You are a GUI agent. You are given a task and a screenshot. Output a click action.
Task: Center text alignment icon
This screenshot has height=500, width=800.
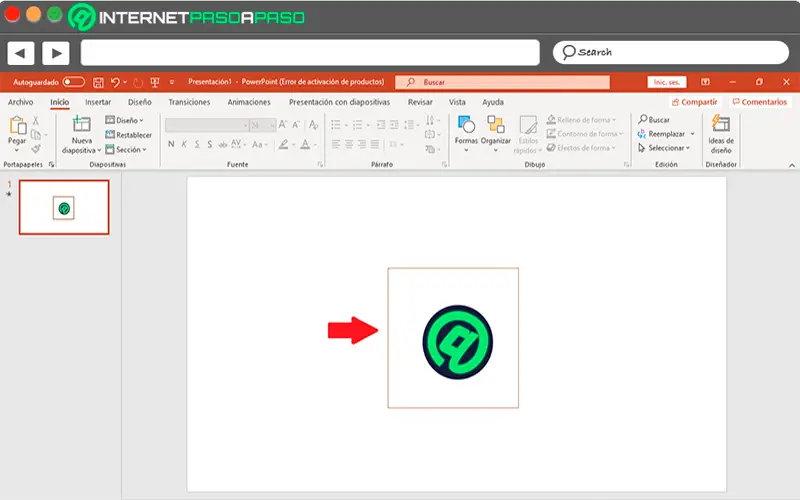click(x=349, y=144)
